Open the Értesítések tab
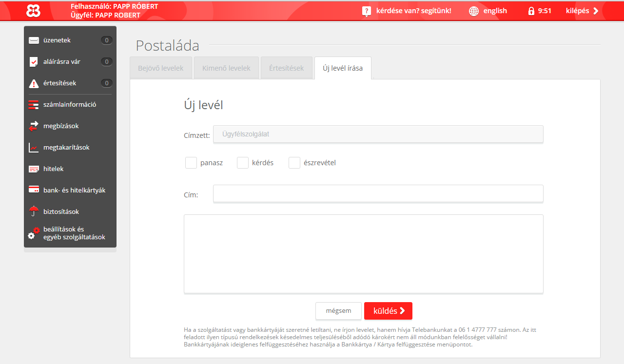The height and width of the screenshot is (364, 624). (287, 68)
